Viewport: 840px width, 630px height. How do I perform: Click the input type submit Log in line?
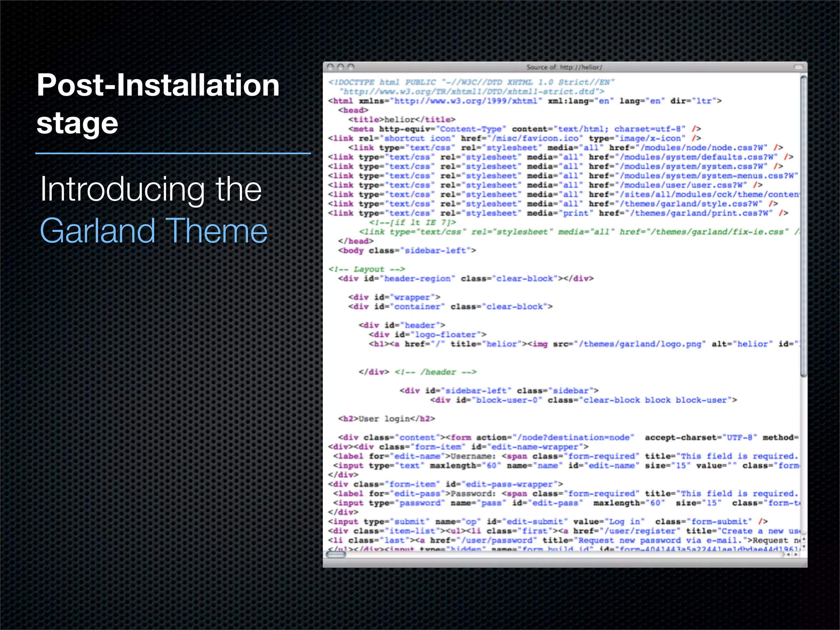pos(548,522)
